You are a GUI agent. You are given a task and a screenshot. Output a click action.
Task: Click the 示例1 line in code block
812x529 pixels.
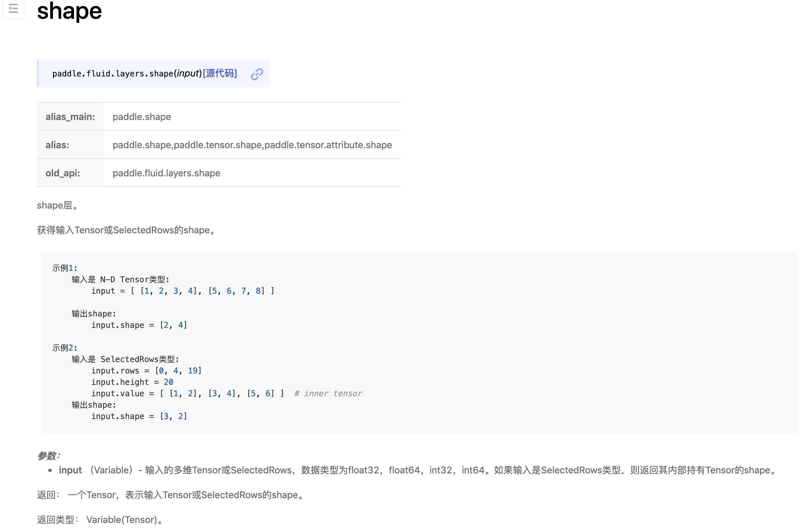click(x=64, y=268)
